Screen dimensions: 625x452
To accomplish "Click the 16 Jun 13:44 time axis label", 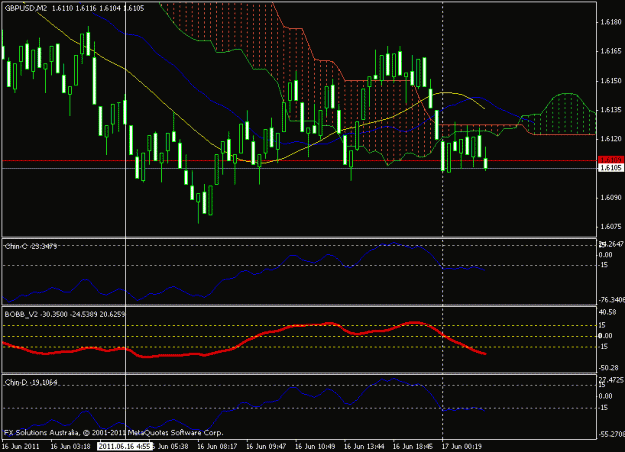I will [x=364, y=446].
